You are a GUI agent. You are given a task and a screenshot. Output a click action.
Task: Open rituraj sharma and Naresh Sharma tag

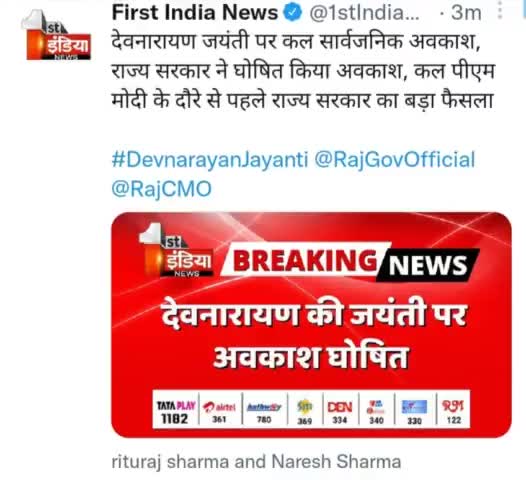click(256, 462)
